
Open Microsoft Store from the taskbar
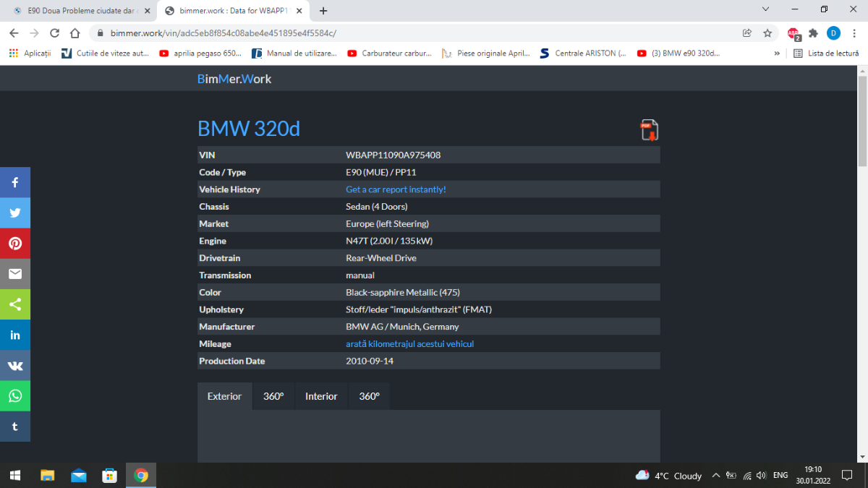tap(110, 475)
